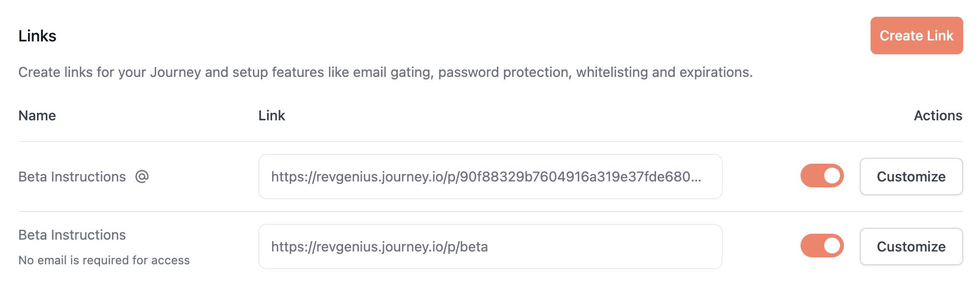Select the first Beta Instructions row name
The width and height of the screenshot is (980, 286).
click(x=72, y=177)
